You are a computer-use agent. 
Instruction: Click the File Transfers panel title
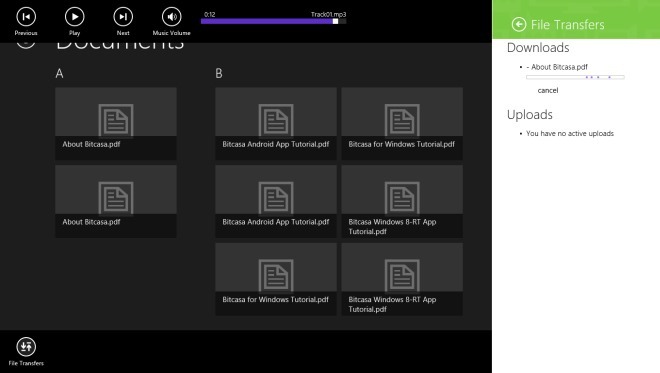pos(567,25)
